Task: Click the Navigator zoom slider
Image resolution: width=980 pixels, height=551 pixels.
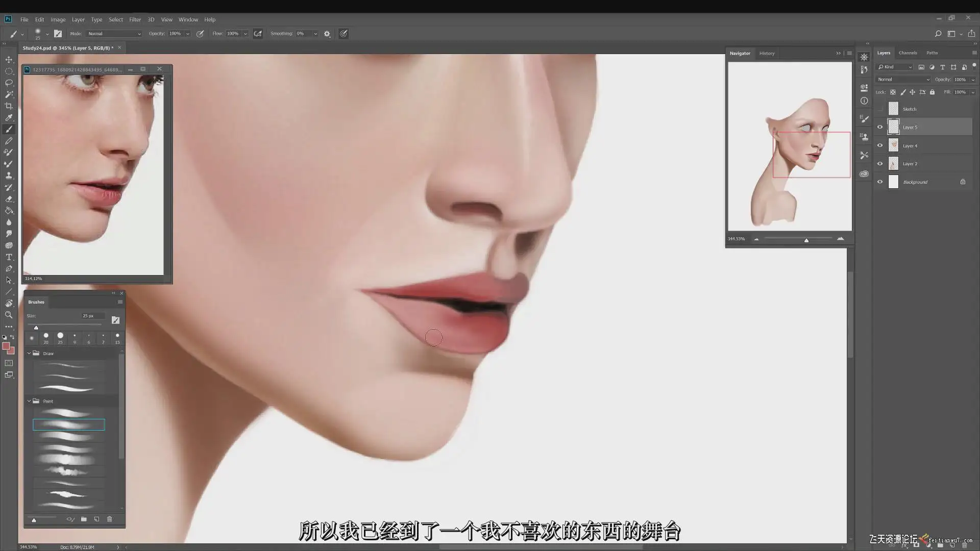Action: pyautogui.click(x=806, y=239)
